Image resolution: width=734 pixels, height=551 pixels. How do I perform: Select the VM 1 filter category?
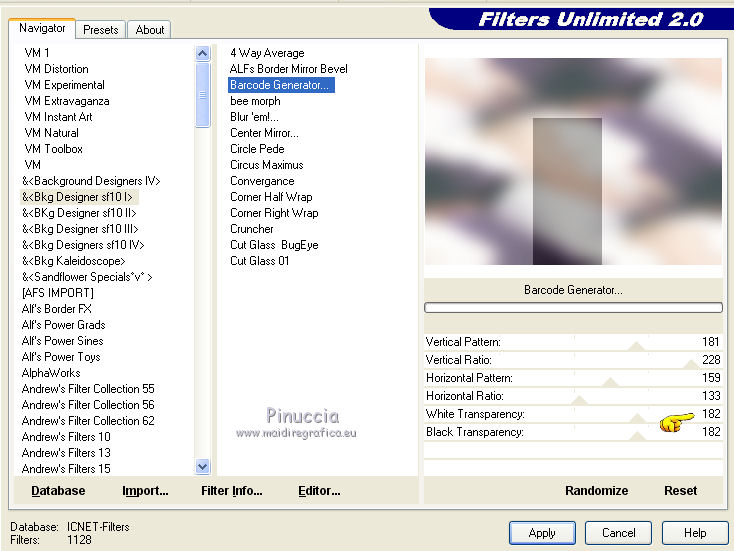[37, 53]
